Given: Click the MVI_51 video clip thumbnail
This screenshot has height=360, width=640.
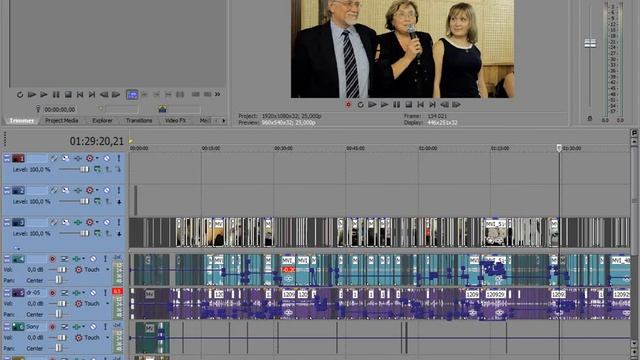Looking at the screenshot, I should point(496,233).
